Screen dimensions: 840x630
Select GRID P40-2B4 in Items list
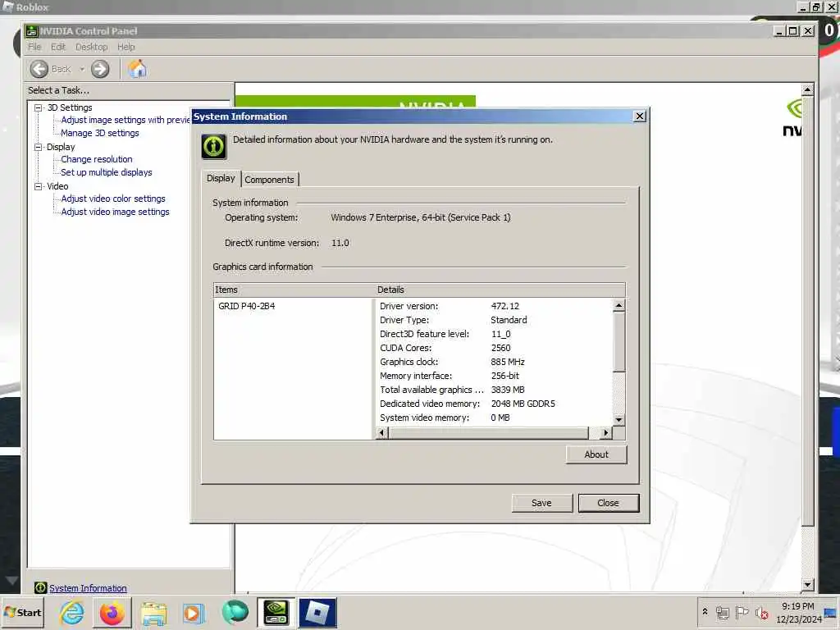click(247, 306)
